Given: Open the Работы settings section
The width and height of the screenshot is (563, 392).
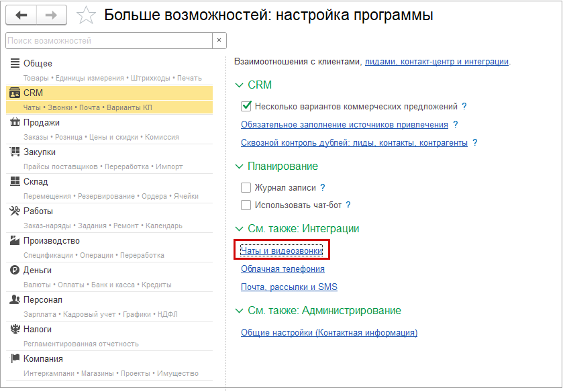Looking at the screenshot, I should tap(38, 211).
